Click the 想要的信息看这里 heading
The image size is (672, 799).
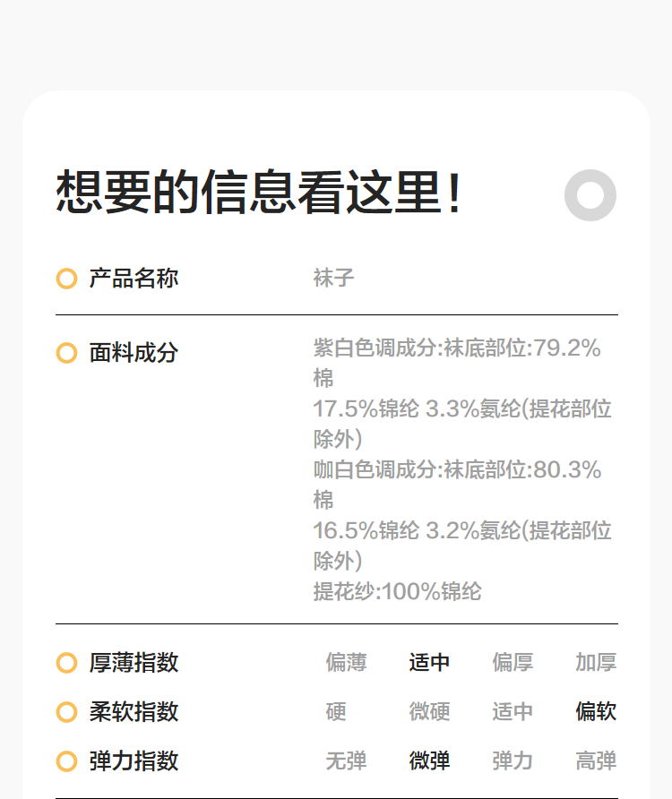point(260,193)
